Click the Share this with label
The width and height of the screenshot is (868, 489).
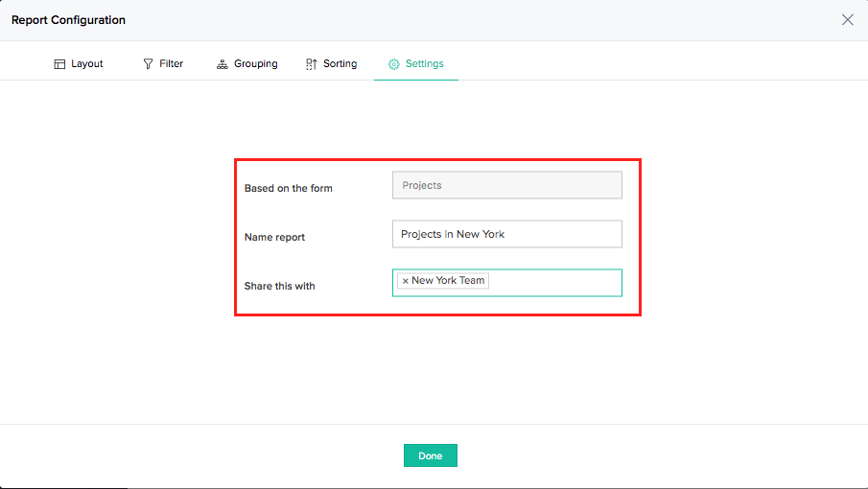[279, 286]
